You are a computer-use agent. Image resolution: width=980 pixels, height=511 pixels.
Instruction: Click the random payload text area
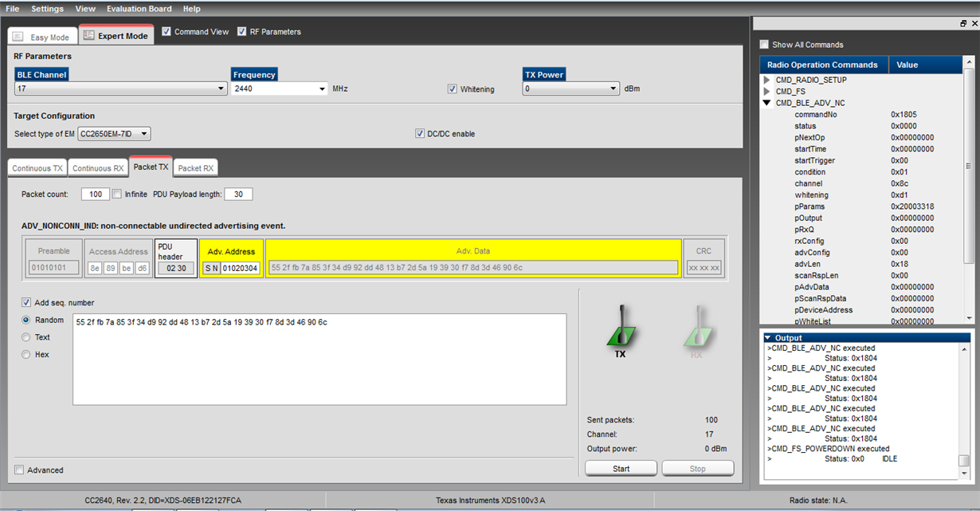tap(319, 360)
